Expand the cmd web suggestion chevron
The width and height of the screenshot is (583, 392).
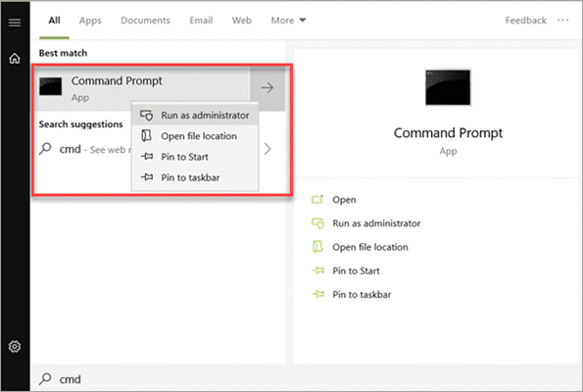coord(267,149)
